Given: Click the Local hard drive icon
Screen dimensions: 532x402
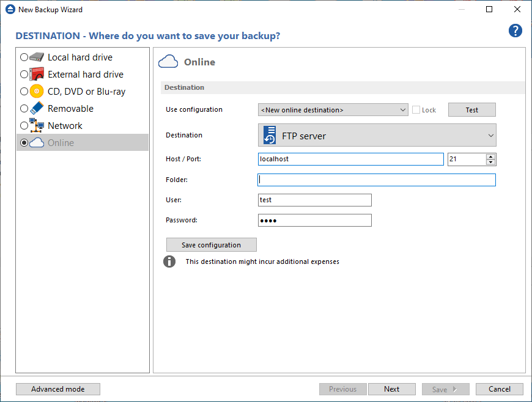Looking at the screenshot, I should 37,57.
